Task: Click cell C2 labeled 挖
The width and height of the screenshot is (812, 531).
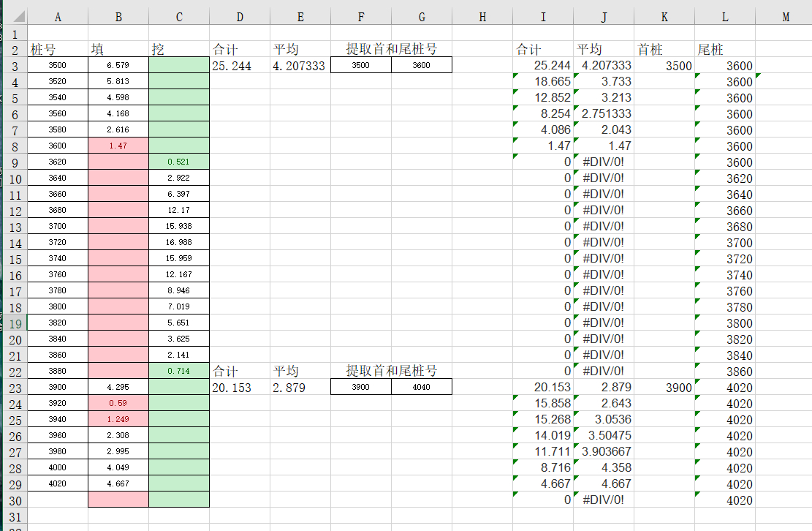Action: (178, 49)
